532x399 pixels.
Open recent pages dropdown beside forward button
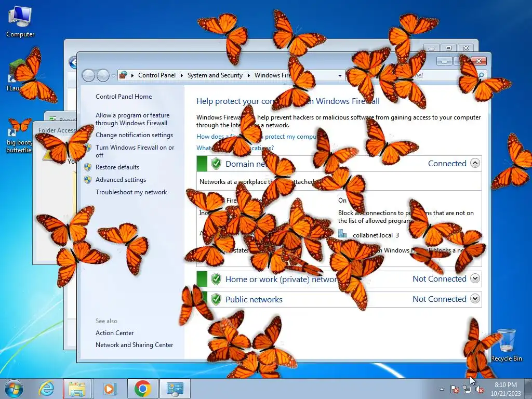113,76
